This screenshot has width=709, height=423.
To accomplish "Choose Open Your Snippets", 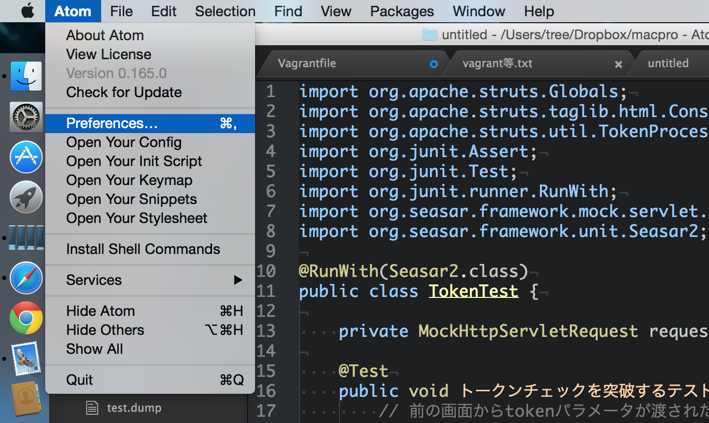I will [150, 199].
